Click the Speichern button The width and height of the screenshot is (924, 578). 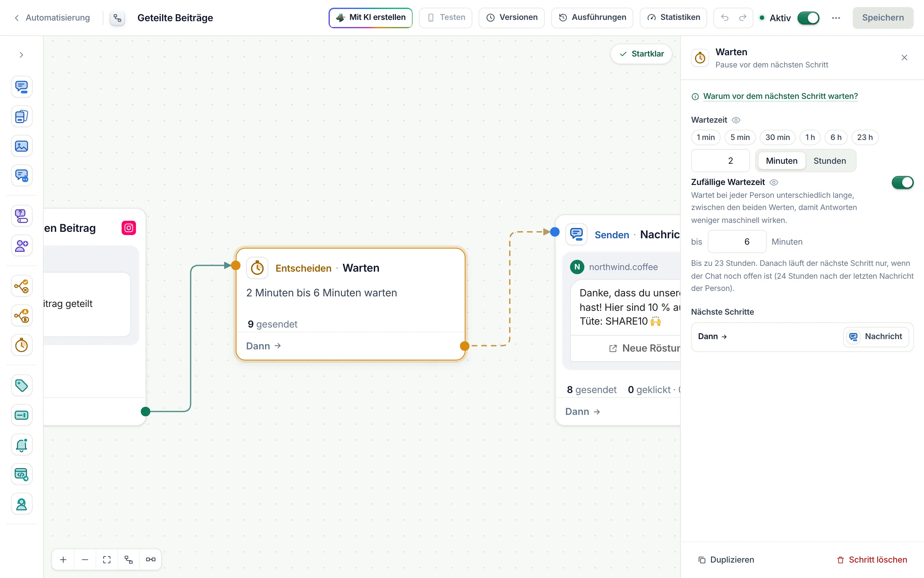pos(883,18)
